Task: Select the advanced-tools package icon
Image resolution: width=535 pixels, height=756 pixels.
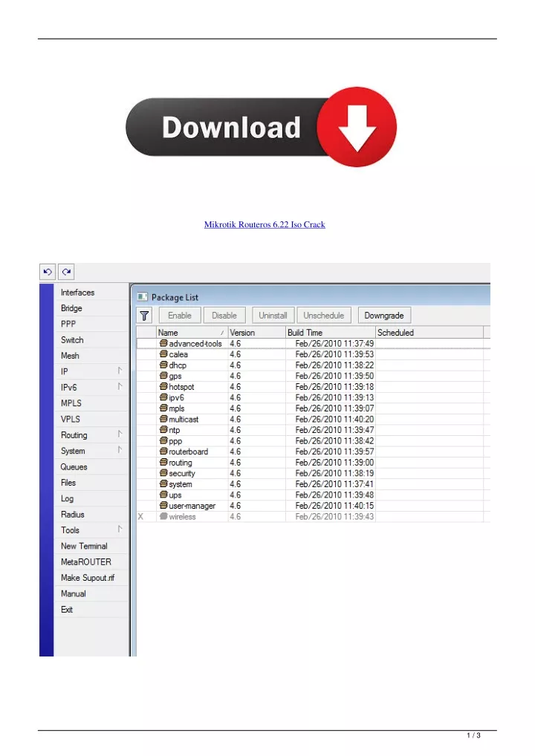Action: click(163, 343)
